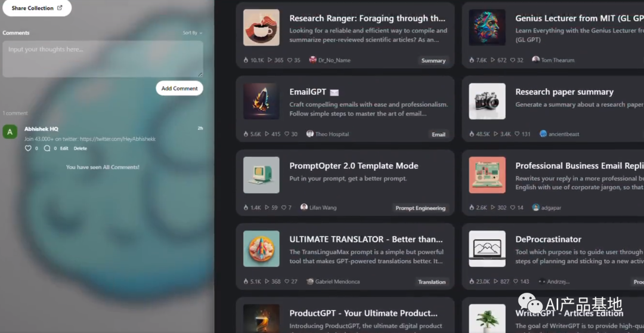Focus the 'Input your thoughts here' comment box
The image size is (644, 333).
(103, 59)
